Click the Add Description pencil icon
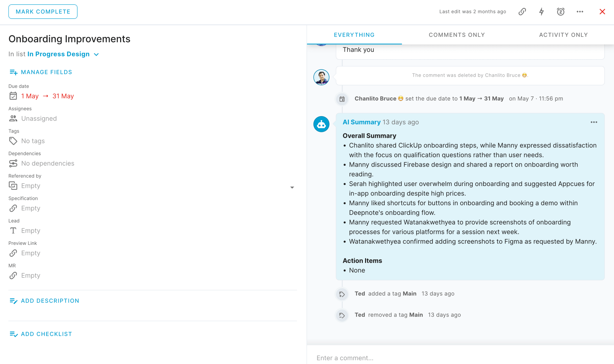The width and height of the screenshot is (614, 364). point(13,301)
